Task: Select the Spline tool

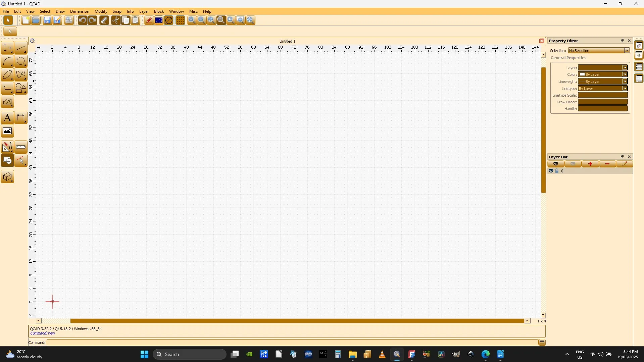Action: 20,74
